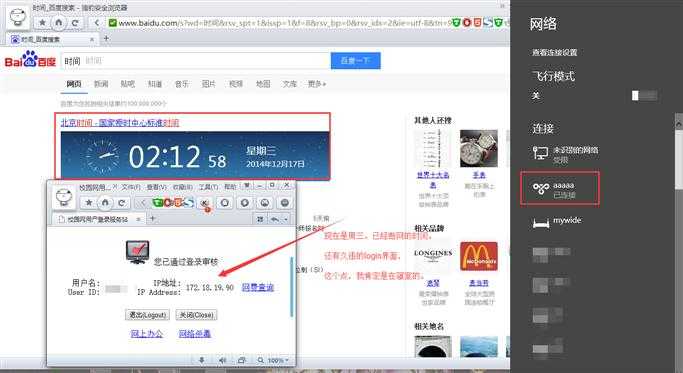
Task: Click the scissors screenshot icon in login window toolbar
Action: click(205, 203)
